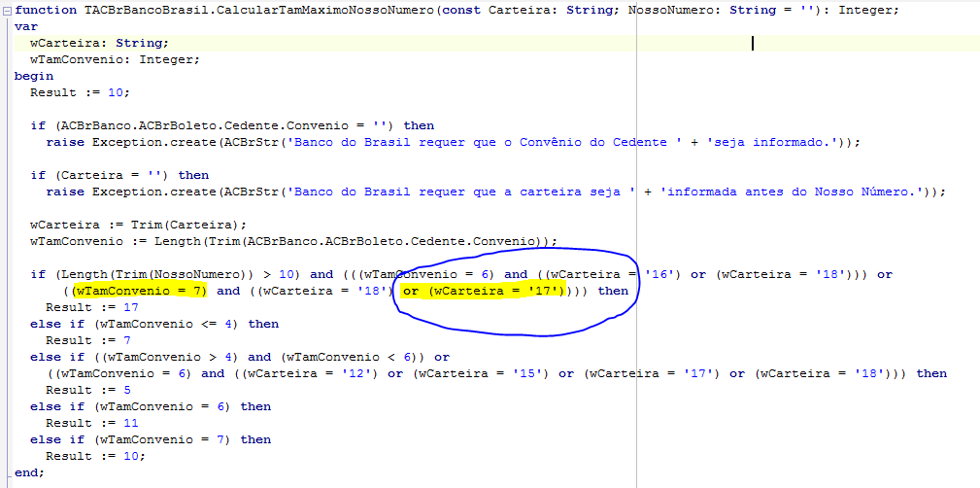The height and width of the screenshot is (488, 980).
Task: Click 'else if (wTamConvenio = 6) then'
Action: 151,406
